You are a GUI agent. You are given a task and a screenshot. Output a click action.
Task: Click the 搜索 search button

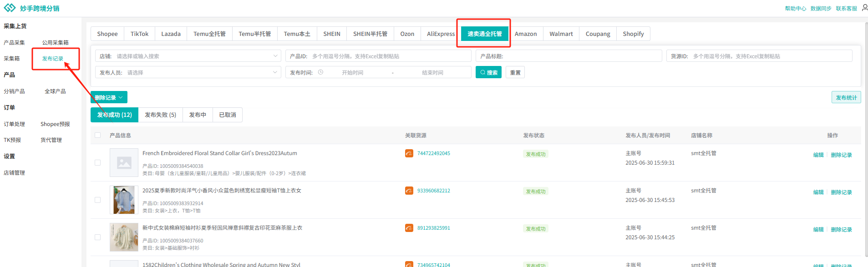(x=488, y=72)
